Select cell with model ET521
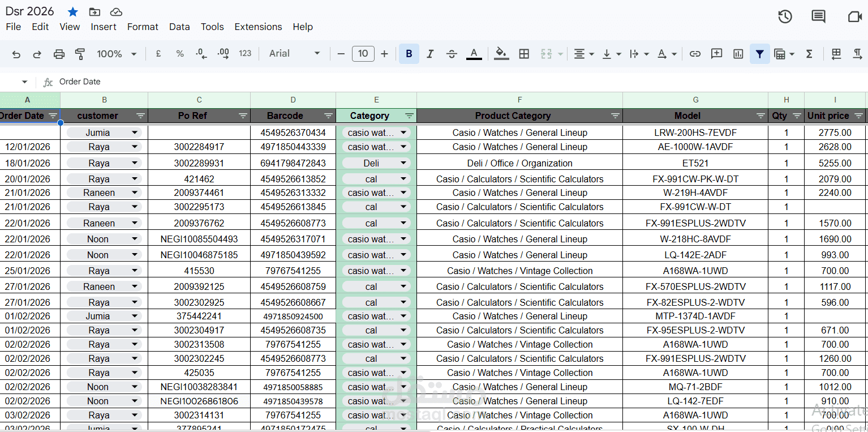The image size is (868, 432). coord(695,163)
